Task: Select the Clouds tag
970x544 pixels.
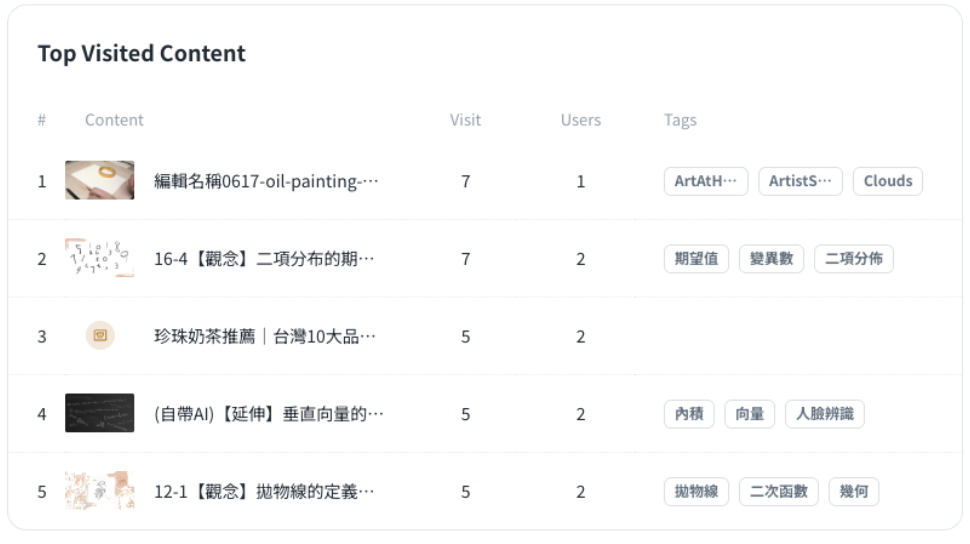Action: click(887, 181)
